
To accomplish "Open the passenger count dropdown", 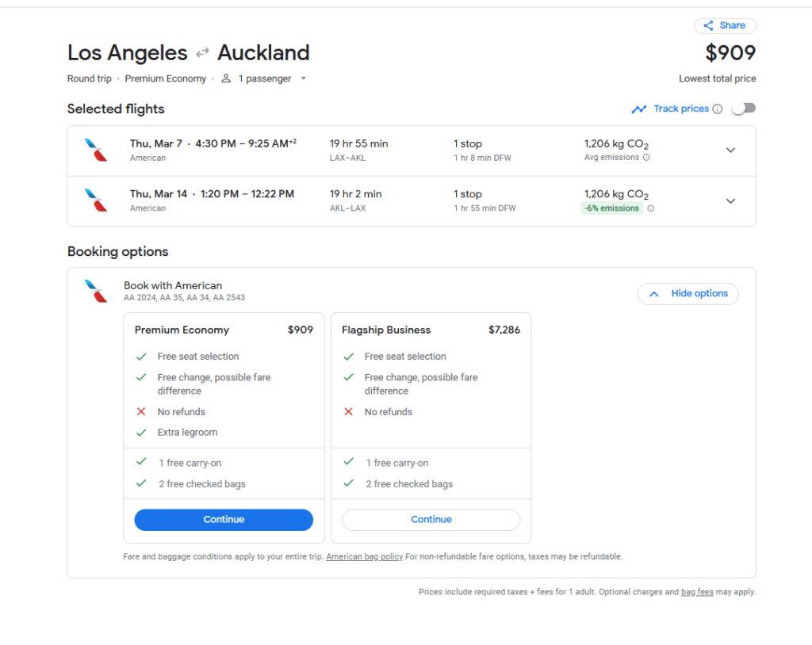I will 302,78.
